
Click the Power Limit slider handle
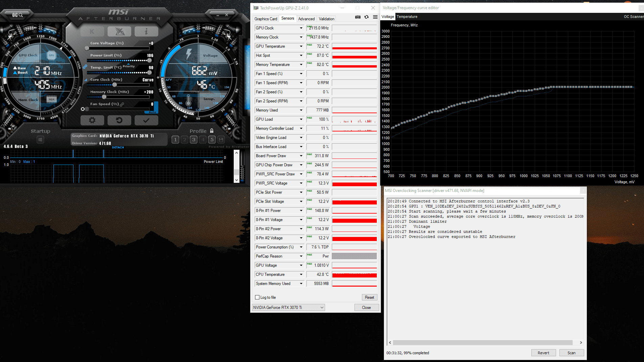pos(149,61)
